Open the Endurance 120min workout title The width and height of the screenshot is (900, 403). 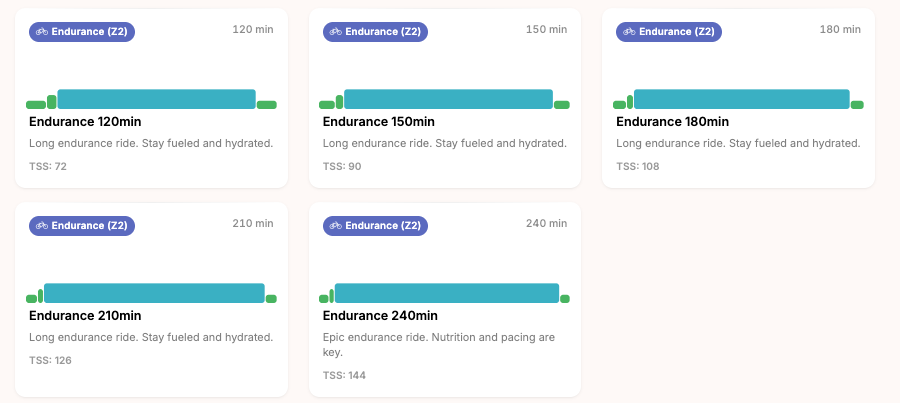click(85, 122)
